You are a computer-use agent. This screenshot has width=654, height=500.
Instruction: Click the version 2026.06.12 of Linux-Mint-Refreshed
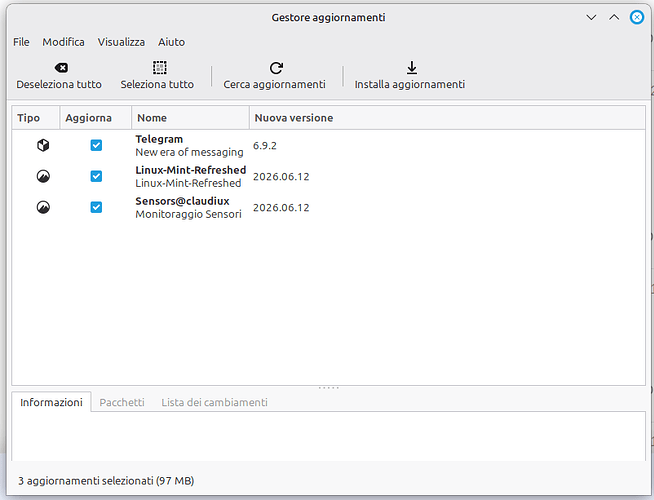pyautogui.click(x=281, y=177)
